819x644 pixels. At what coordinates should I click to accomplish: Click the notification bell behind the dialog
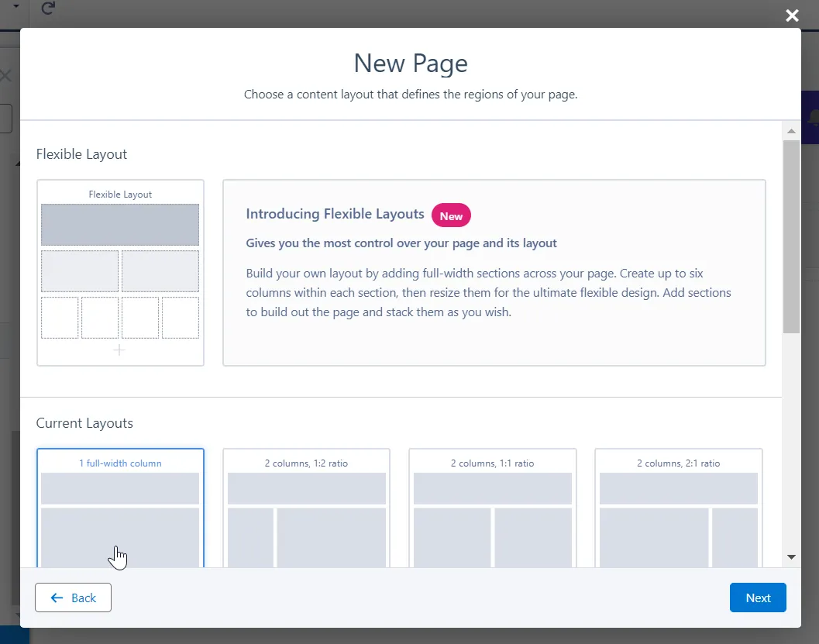click(x=812, y=118)
